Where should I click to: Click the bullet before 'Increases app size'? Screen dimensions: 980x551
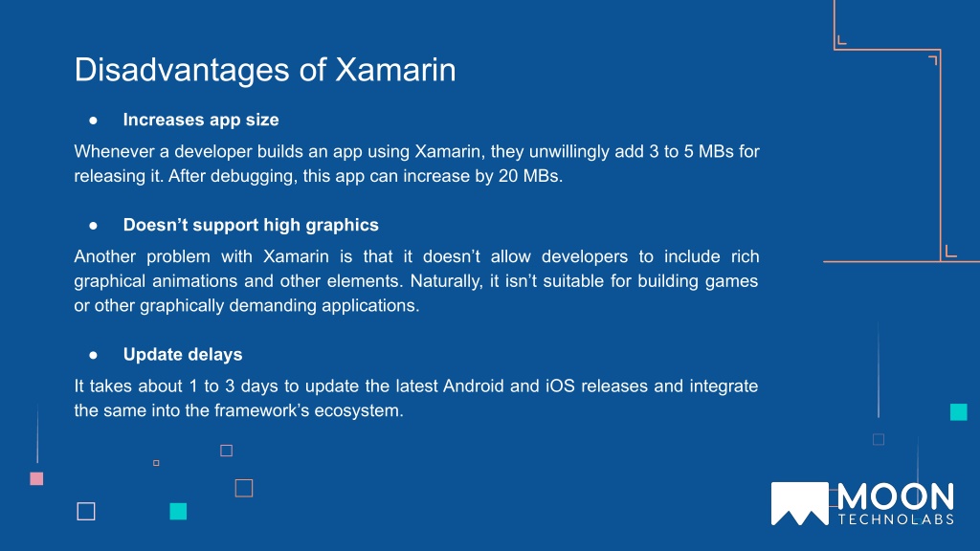pyautogui.click(x=93, y=121)
